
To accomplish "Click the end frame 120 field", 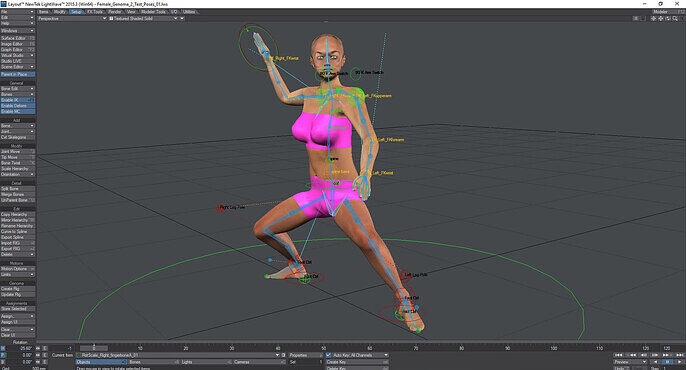I will click(667, 348).
